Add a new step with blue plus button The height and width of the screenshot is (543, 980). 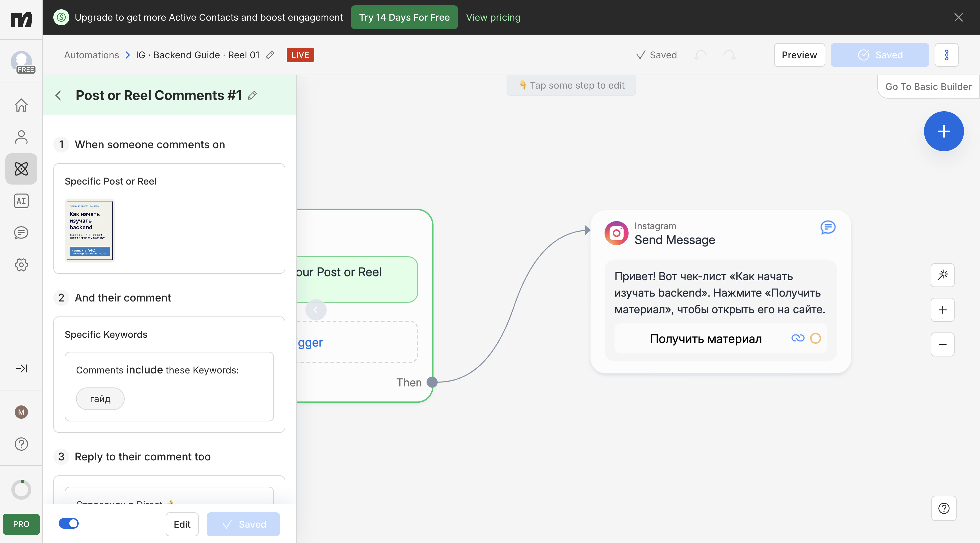(x=944, y=131)
